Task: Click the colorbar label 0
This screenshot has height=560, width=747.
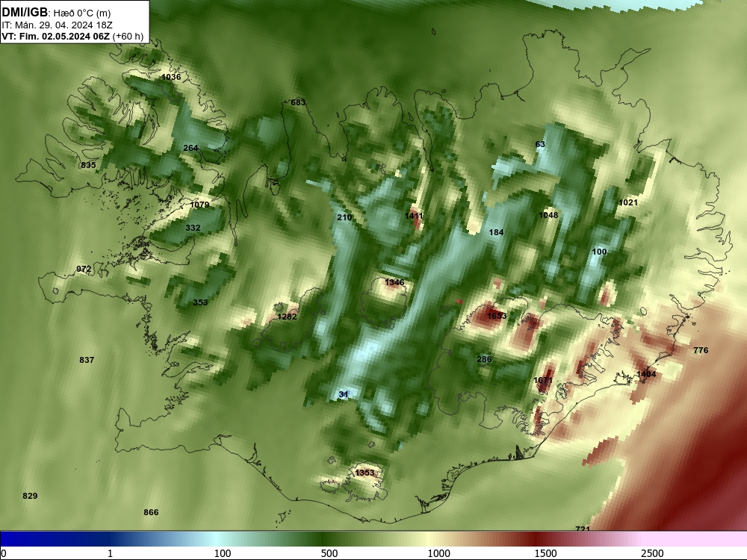Action: 4,554
